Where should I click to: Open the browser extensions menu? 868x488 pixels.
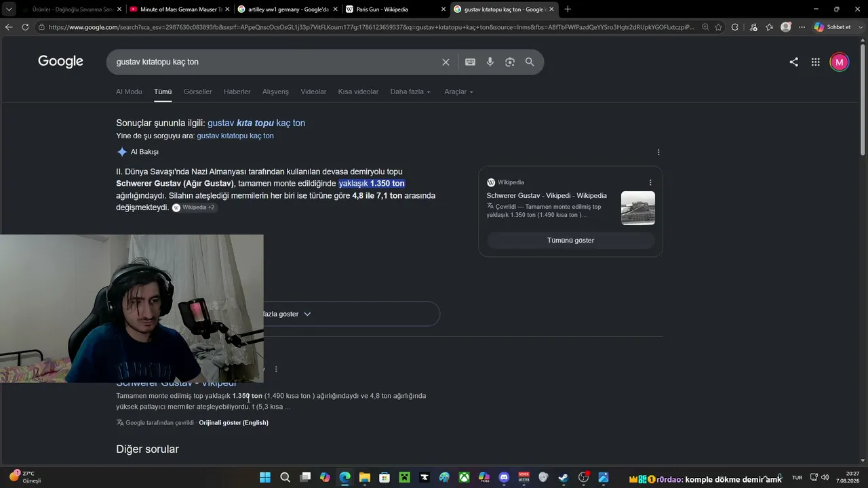coord(735,27)
